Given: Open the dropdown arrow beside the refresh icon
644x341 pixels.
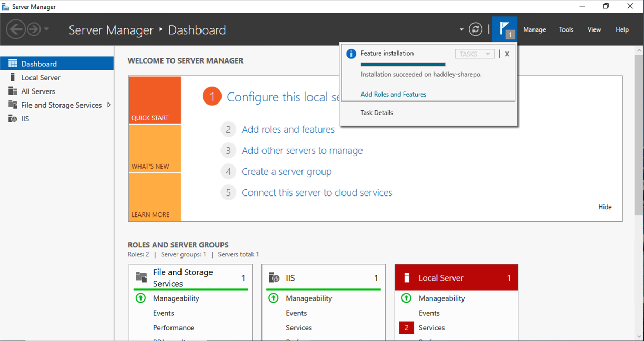Looking at the screenshot, I should pyautogui.click(x=461, y=30).
